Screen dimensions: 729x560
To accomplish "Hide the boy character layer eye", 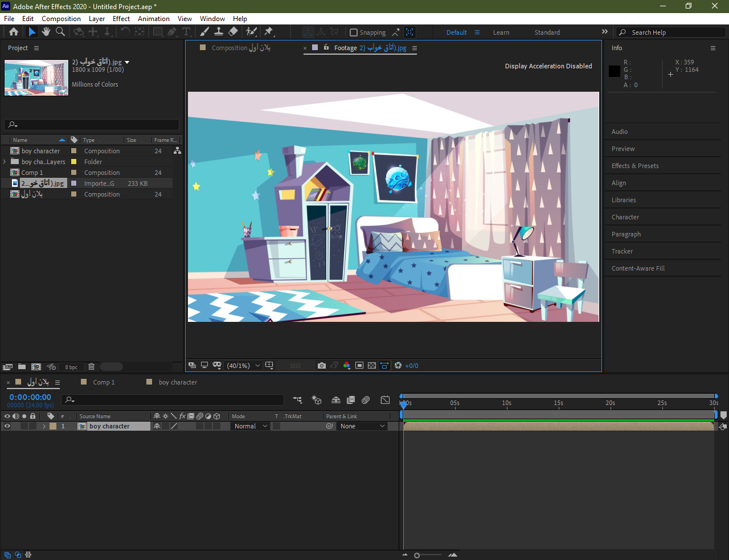I will (x=7, y=426).
